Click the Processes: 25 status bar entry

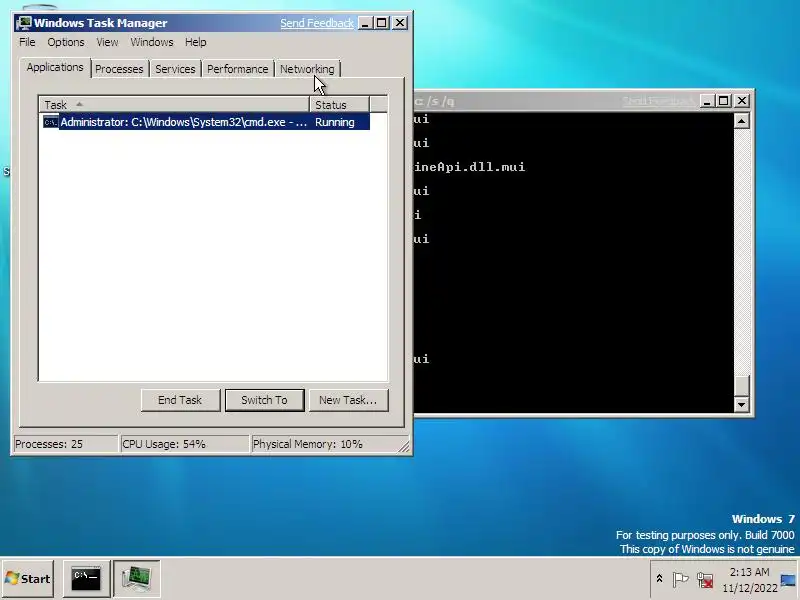pyautogui.click(x=65, y=444)
